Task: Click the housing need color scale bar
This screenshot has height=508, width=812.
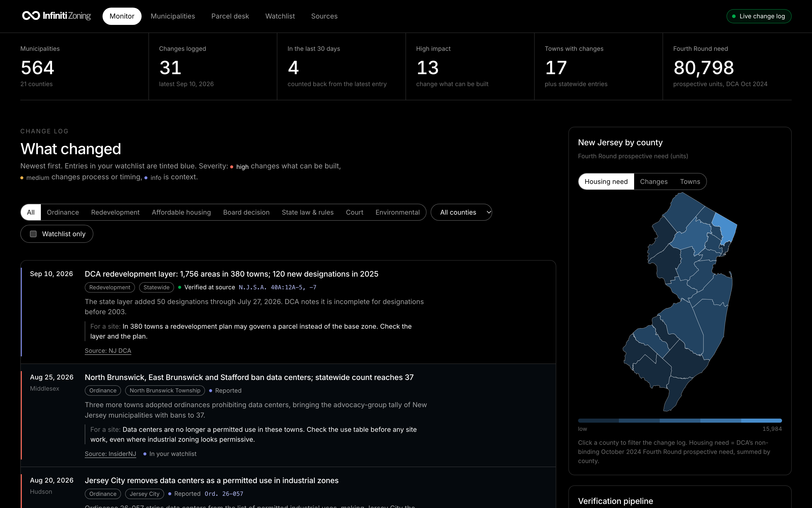Action: (x=680, y=421)
